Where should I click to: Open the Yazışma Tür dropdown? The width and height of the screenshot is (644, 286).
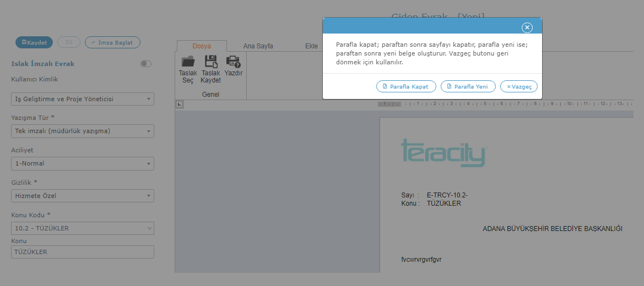point(83,131)
